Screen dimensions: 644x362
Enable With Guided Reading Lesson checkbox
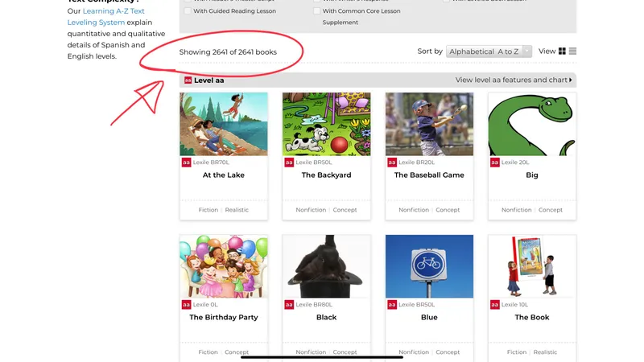(188, 10)
